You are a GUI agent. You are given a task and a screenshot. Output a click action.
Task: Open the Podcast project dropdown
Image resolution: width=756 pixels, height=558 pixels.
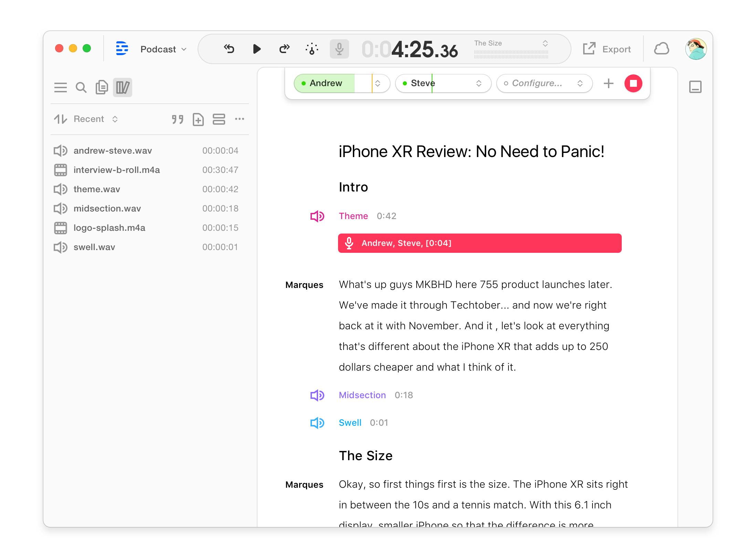tap(164, 49)
